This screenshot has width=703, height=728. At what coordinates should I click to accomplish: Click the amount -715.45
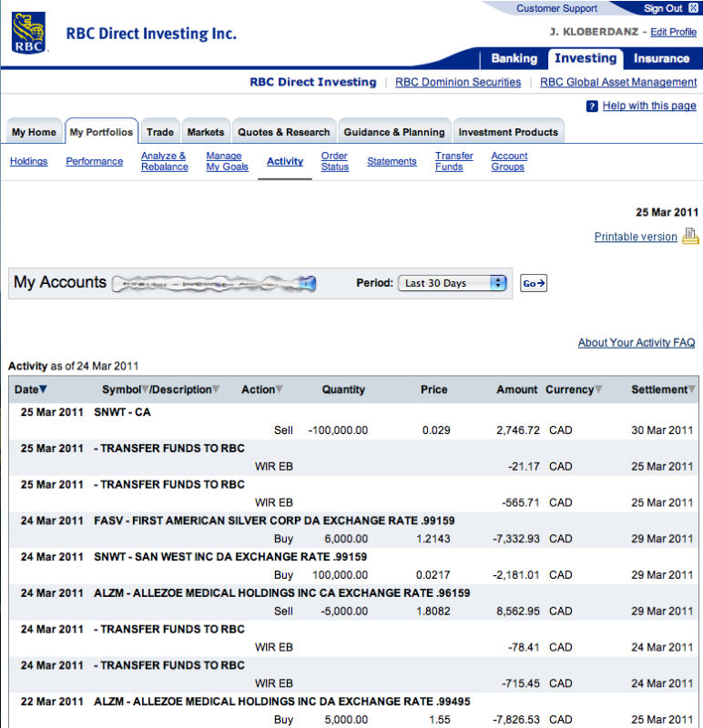[x=521, y=683]
